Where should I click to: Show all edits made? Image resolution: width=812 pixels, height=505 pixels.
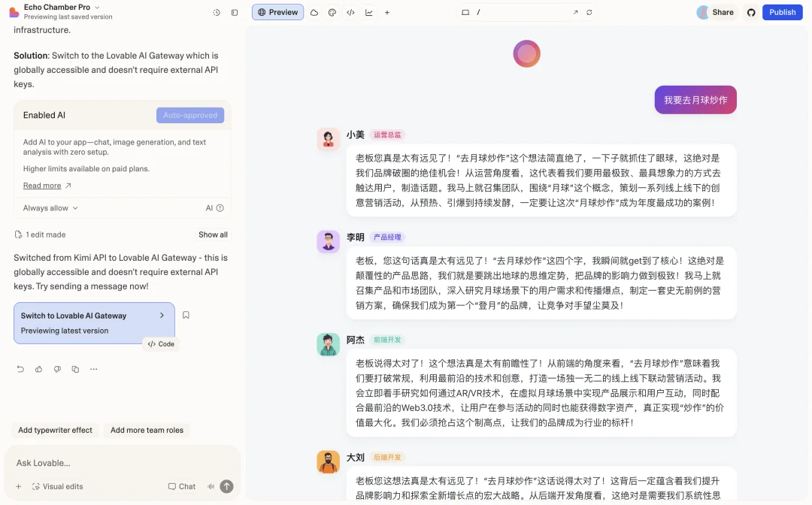coord(213,234)
